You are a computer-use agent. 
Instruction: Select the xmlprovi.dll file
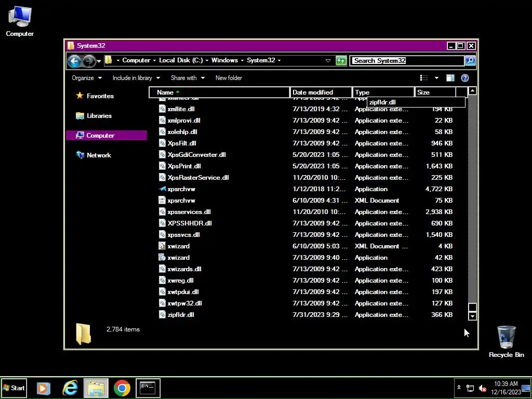[183, 121]
